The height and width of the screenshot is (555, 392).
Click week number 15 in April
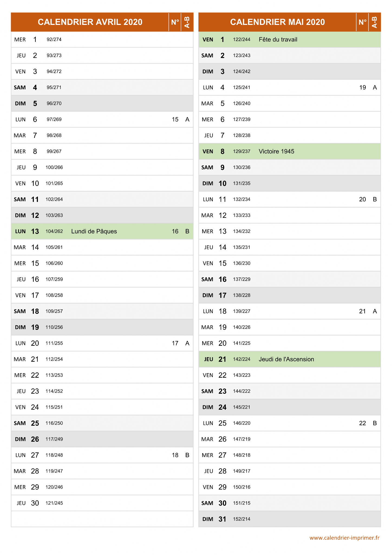tap(175, 120)
